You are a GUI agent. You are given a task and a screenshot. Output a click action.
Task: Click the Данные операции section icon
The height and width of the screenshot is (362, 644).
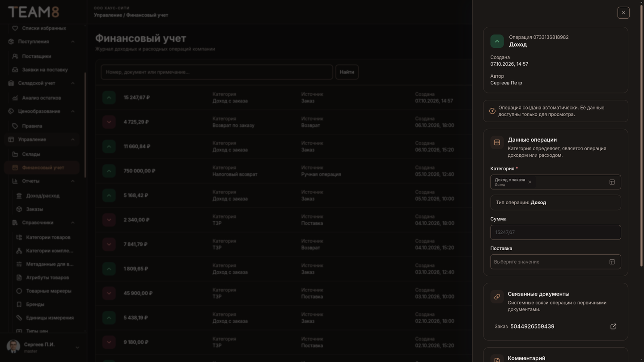pyautogui.click(x=497, y=143)
